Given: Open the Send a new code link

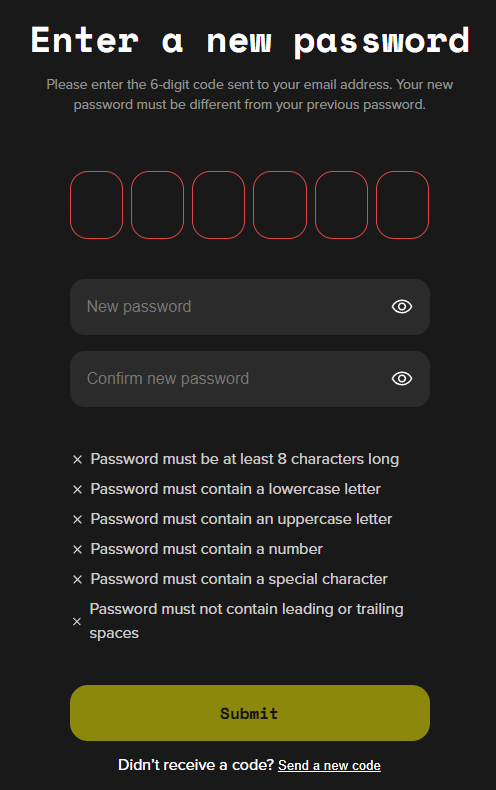Looking at the screenshot, I should (x=329, y=765).
